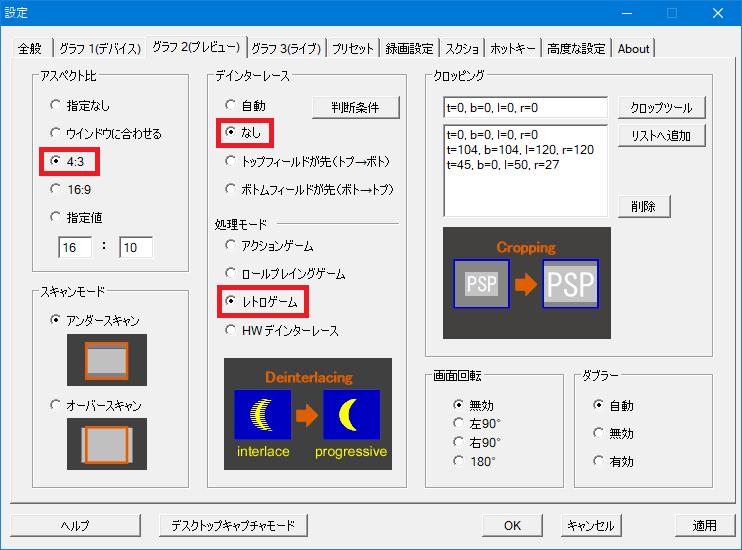
Task: Click the 削除 button
Action: [x=644, y=206]
